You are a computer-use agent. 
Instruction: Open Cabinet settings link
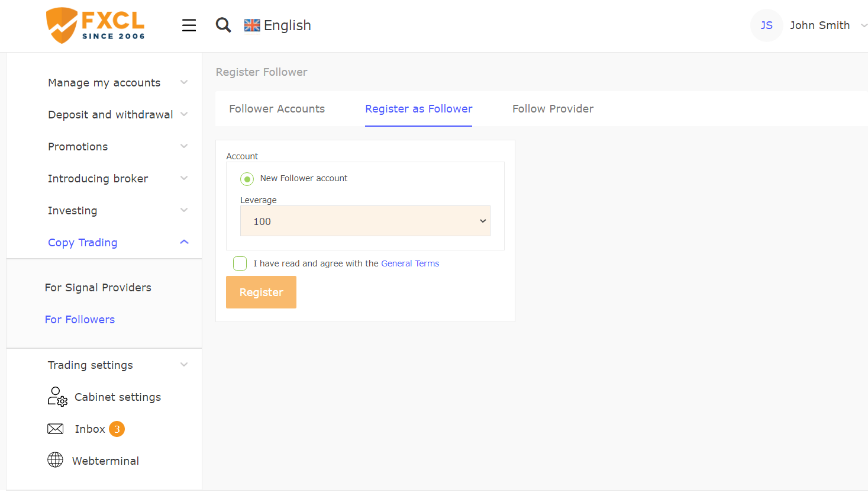[x=118, y=397]
